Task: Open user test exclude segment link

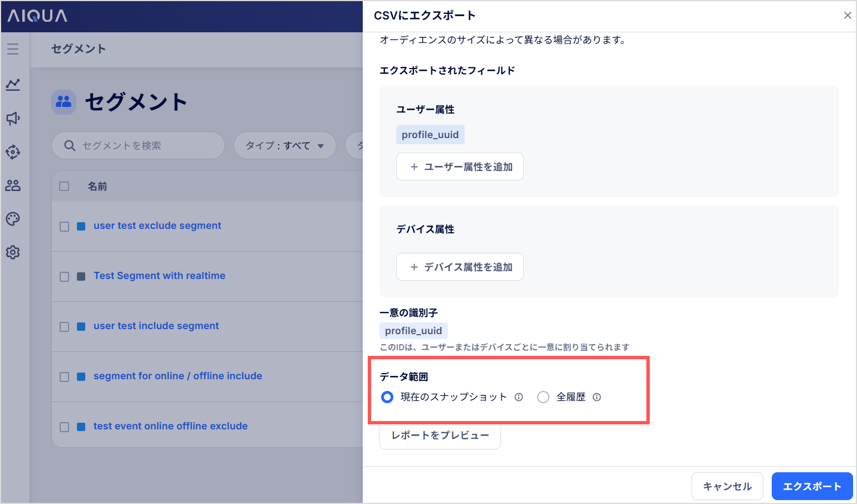Action: click(x=157, y=226)
